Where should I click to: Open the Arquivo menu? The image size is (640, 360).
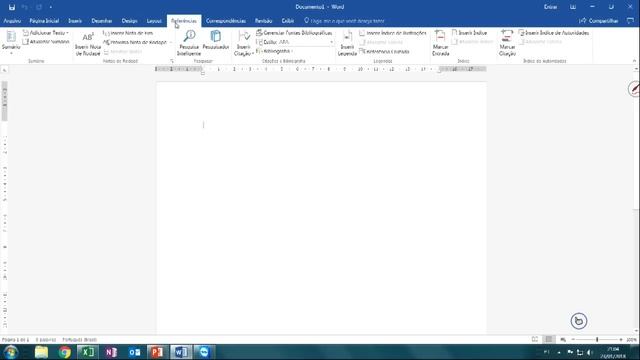(x=12, y=21)
